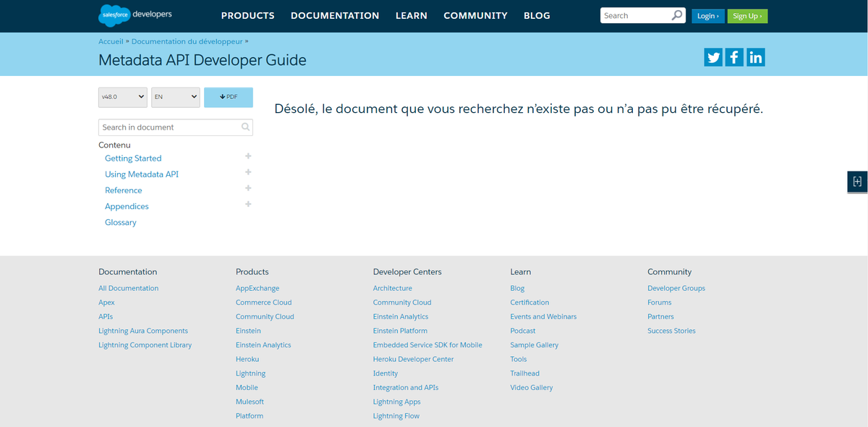
Task: Open Using Metadata API in contents
Action: click(142, 174)
